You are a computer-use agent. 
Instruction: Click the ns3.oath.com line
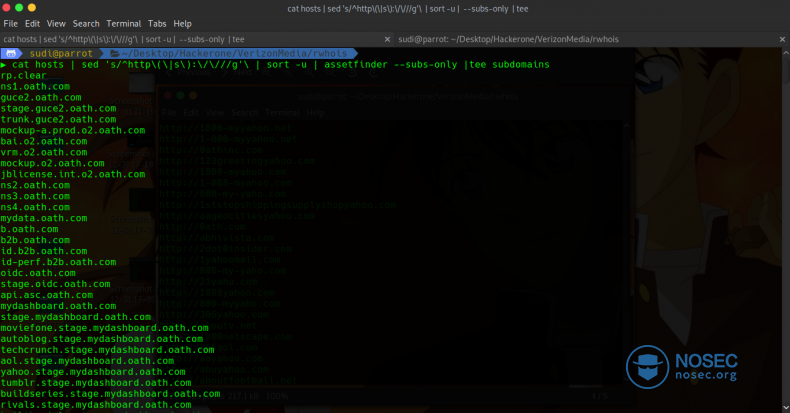coord(35,196)
